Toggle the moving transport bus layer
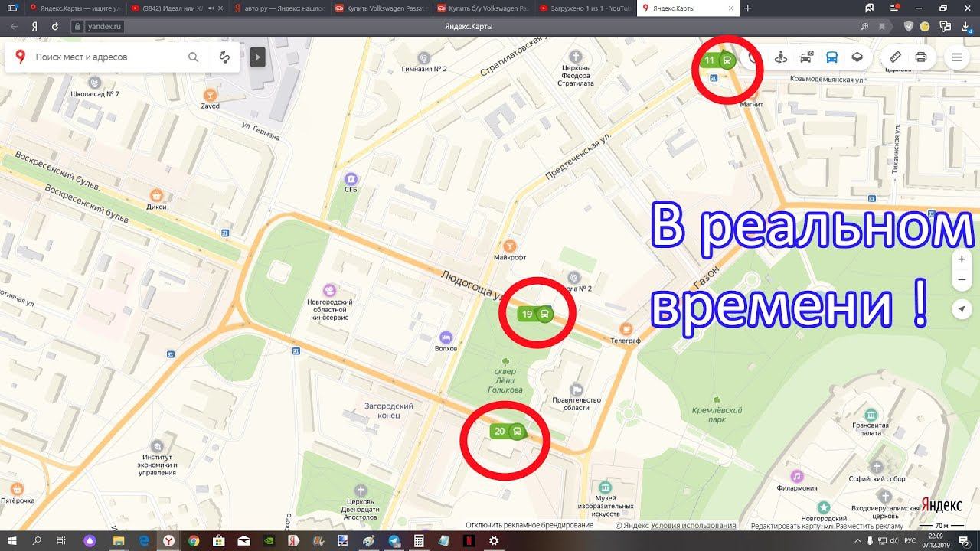 tap(831, 57)
